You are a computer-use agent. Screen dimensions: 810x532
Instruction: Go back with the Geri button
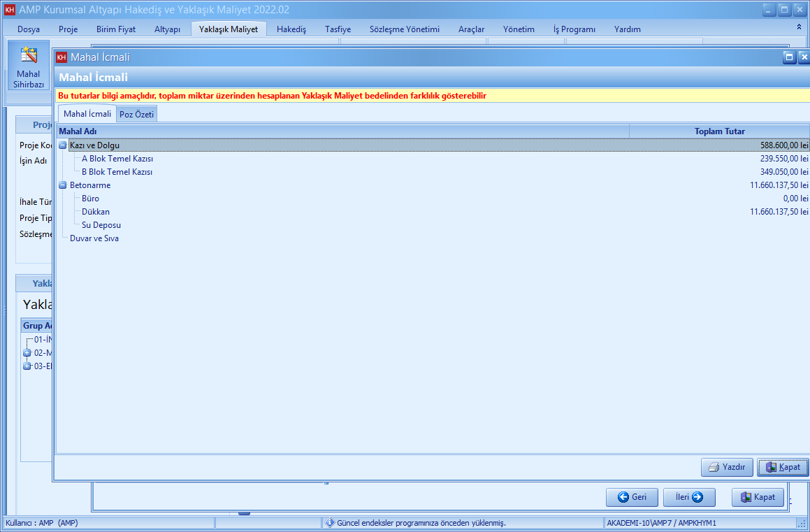pos(632,497)
